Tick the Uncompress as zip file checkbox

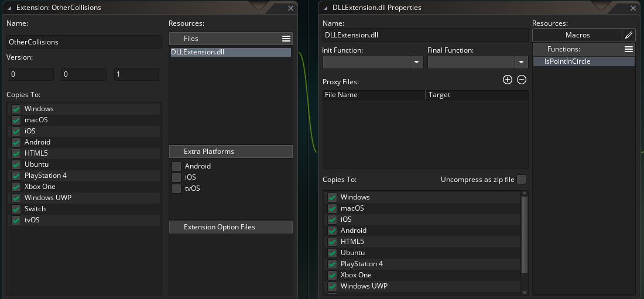click(521, 180)
